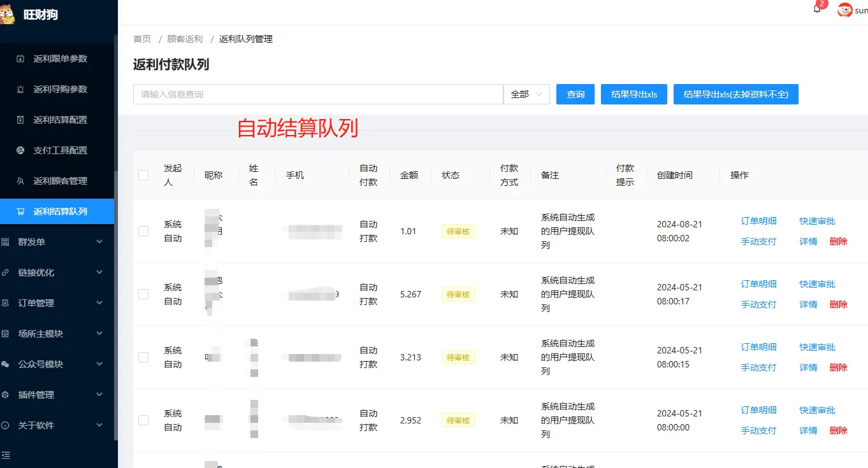Click the search input field
Image resolution: width=868 pixels, height=468 pixels.
318,94
